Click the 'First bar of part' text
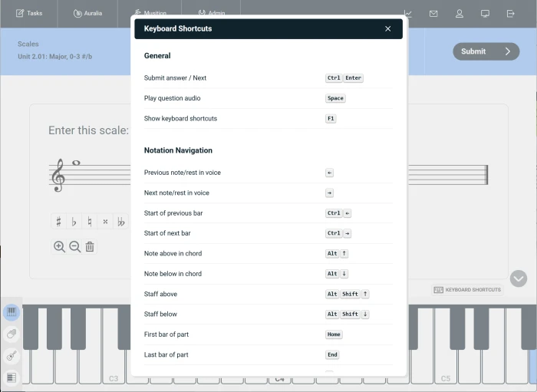Screen dimensions: 537x392 pyautogui.click(x=166, y=334)
